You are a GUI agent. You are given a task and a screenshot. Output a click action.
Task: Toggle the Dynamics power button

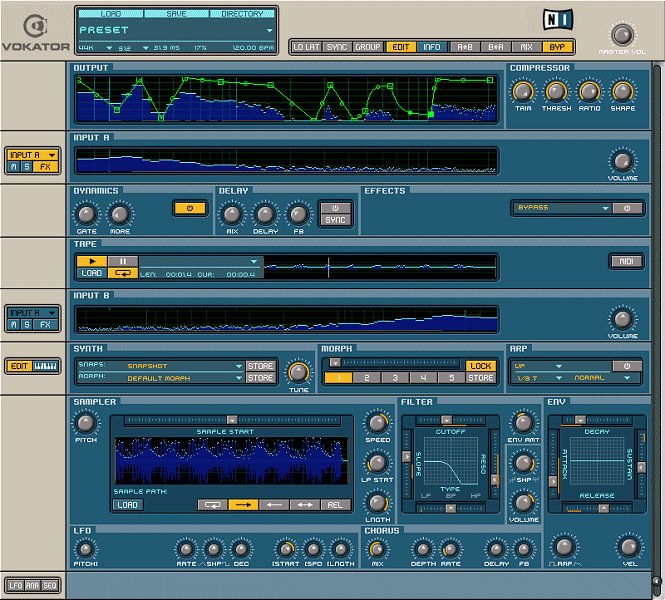(190, 208)
